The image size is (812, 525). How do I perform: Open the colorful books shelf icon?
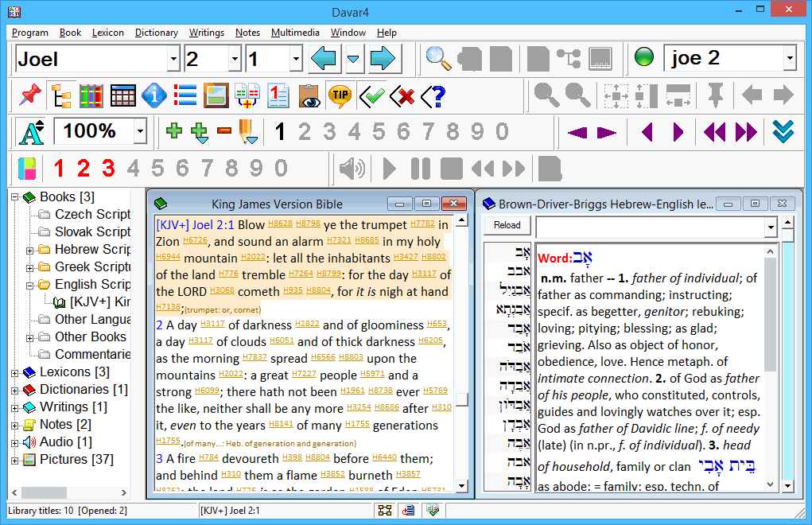click(x=91, y=95)
